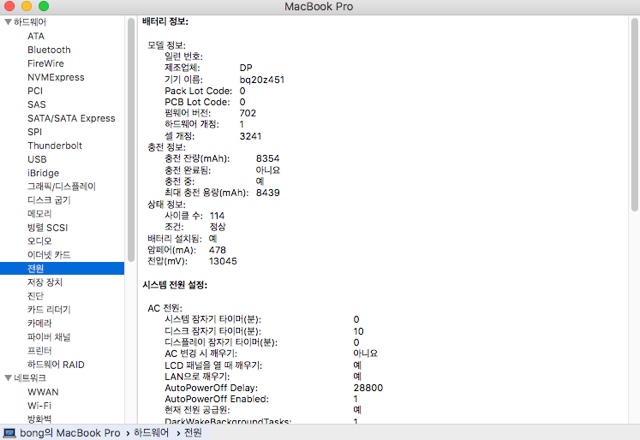The image size is (640, 440).
Task: Select the highlighted 전원 sidebar item
Action: point(36,269)
